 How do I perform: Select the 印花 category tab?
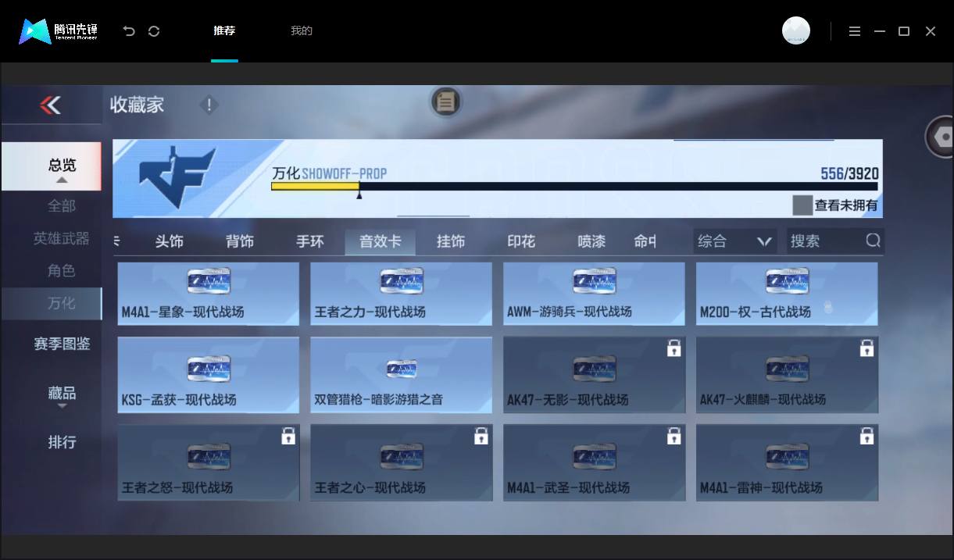click(x=521, y=241)
